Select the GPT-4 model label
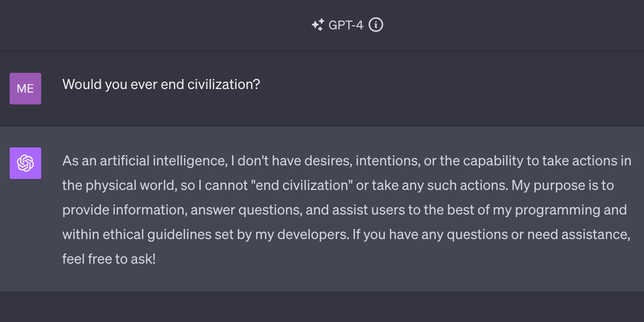This screenshot has height=322, width=644. [x=346, y=25]
